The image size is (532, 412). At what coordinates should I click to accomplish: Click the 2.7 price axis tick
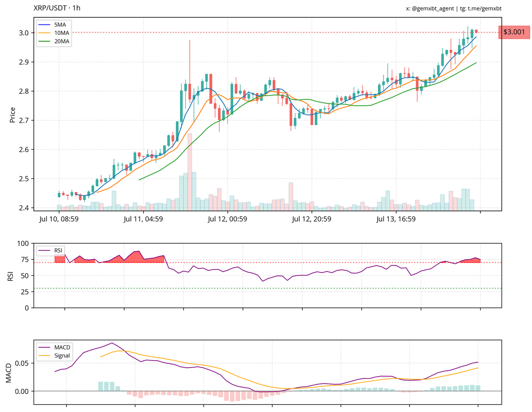pyautogui.click(x=24, y=120)
